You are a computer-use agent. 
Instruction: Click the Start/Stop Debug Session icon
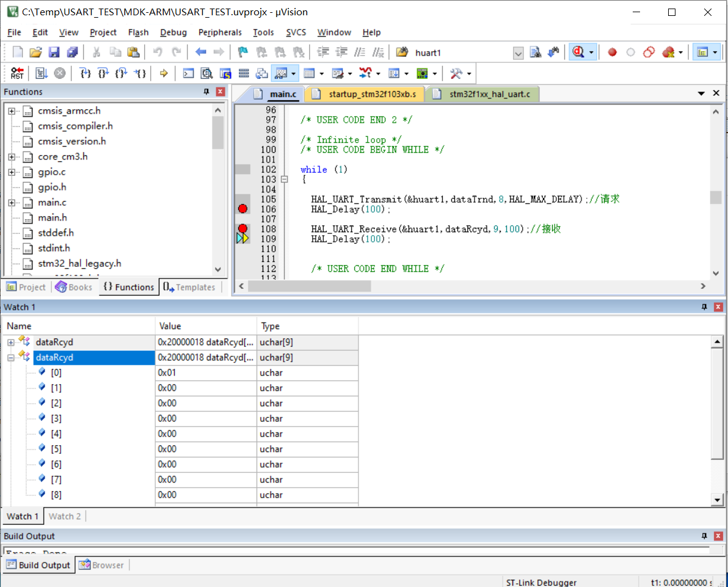click(x=578, y=52)
